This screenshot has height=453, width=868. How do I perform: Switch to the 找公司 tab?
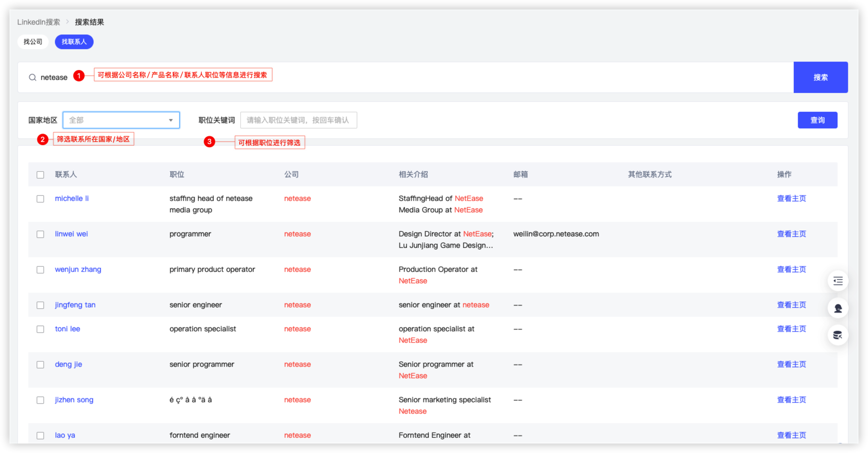click(x=33, y=42)
